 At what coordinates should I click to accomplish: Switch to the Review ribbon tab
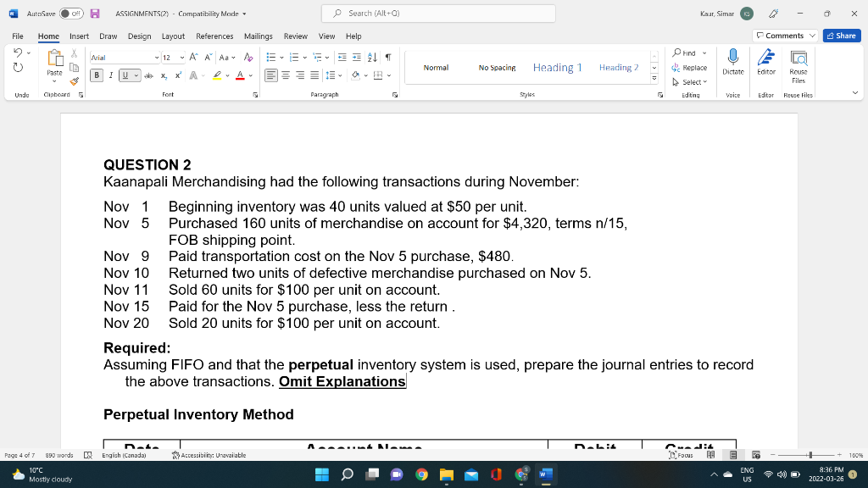[295, 36]
